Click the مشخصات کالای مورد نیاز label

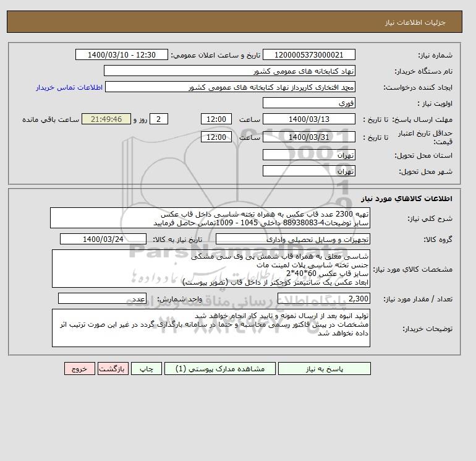tap(412, 269)
